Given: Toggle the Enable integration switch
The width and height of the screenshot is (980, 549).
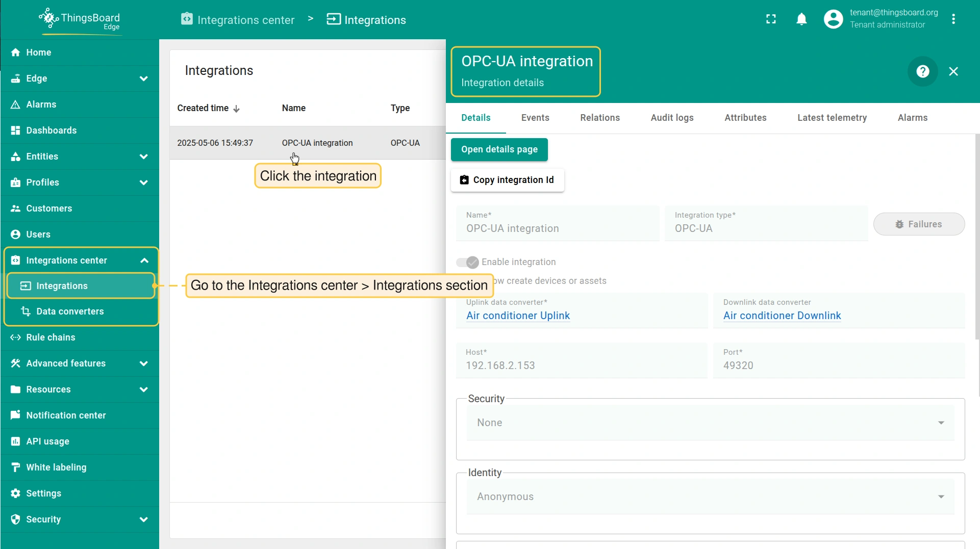Looking at the screenshot, I should [467, 262].
